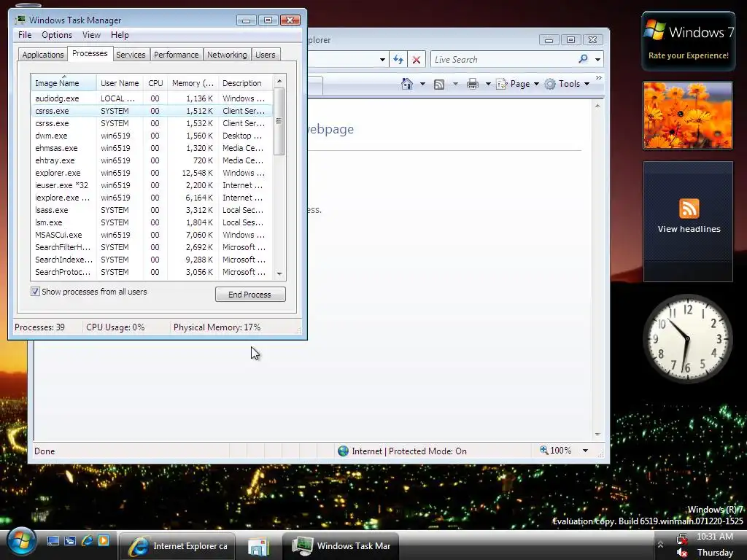
Task: Open the dropdown arrow next to Home icon
Action: 422,85
